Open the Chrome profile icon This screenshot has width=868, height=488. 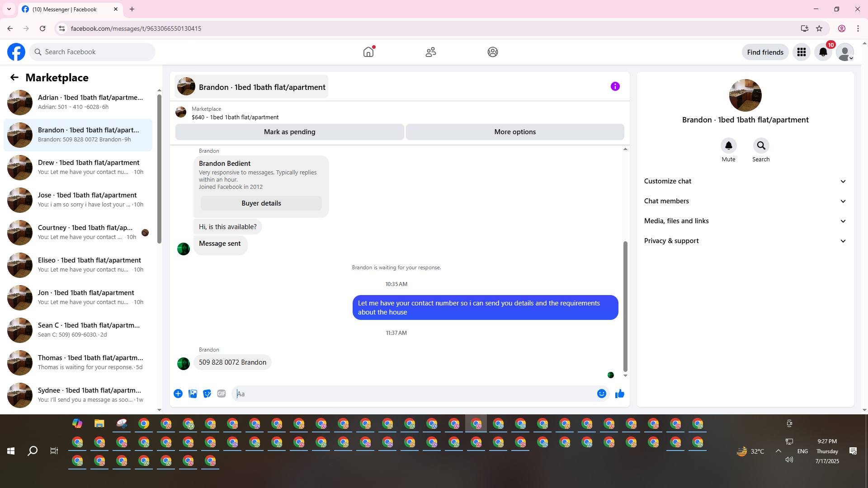click(x=842, y=28)
